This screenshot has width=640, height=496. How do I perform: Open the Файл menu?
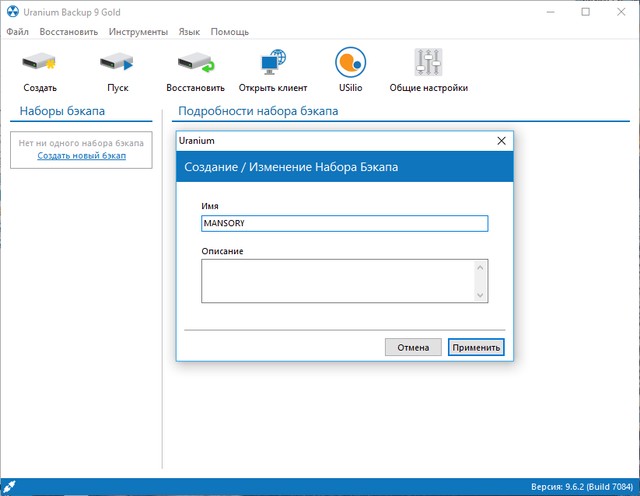pos(18,31)
